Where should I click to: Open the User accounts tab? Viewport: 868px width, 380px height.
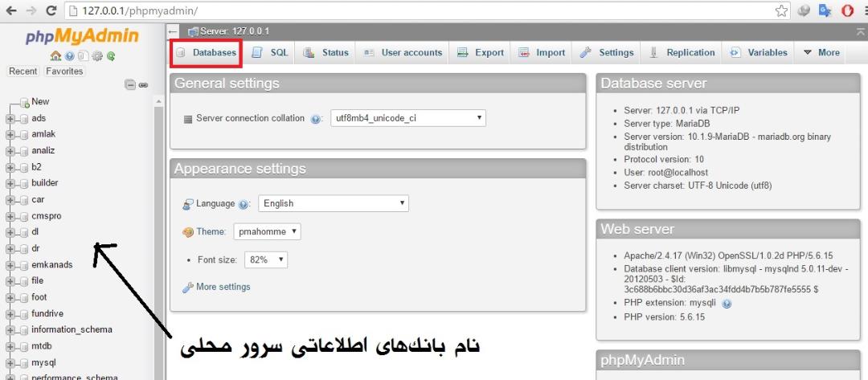tap(403, 52)
